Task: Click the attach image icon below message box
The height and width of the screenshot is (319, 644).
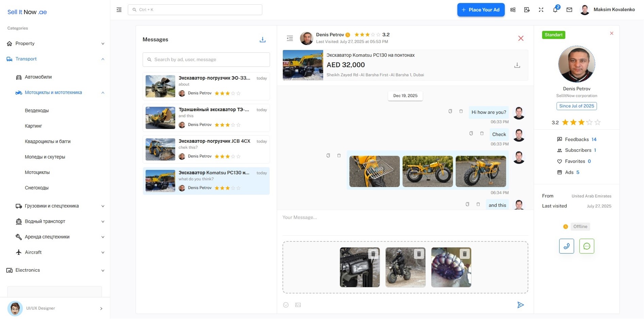Action: pyautogui.click(x=298, y=305)
